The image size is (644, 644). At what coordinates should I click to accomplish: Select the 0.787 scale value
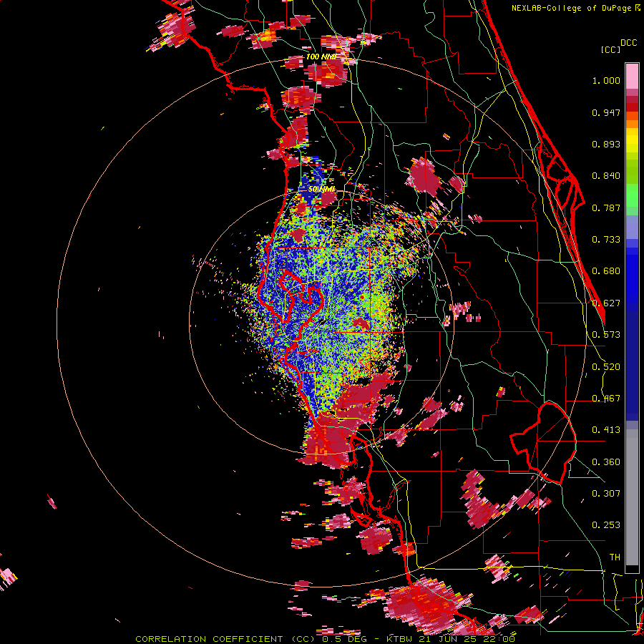(x=606, y=208)
